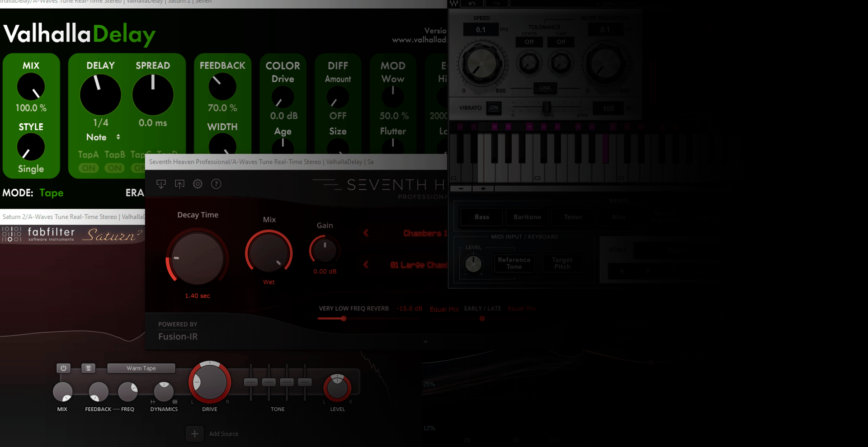
Task: Click the Seventh Heaven Decay Time knob
Action: click(x=197, y=258)
